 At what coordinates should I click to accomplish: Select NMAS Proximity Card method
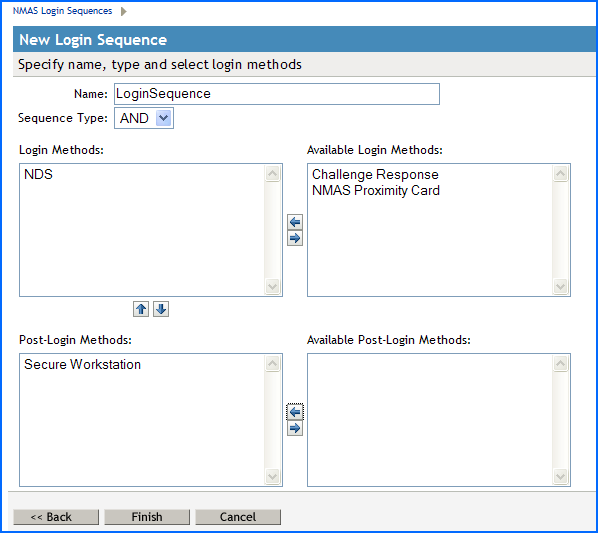376,190
